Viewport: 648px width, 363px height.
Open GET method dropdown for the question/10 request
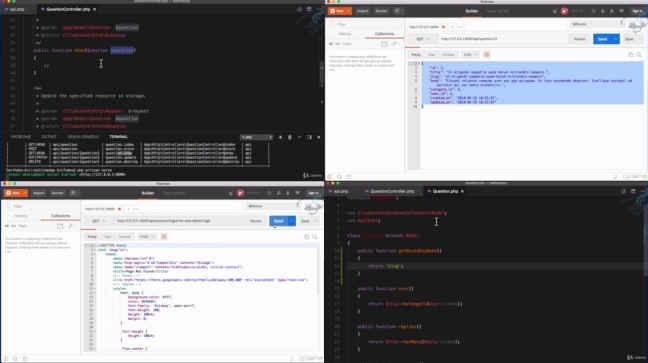tap(422, 39)
